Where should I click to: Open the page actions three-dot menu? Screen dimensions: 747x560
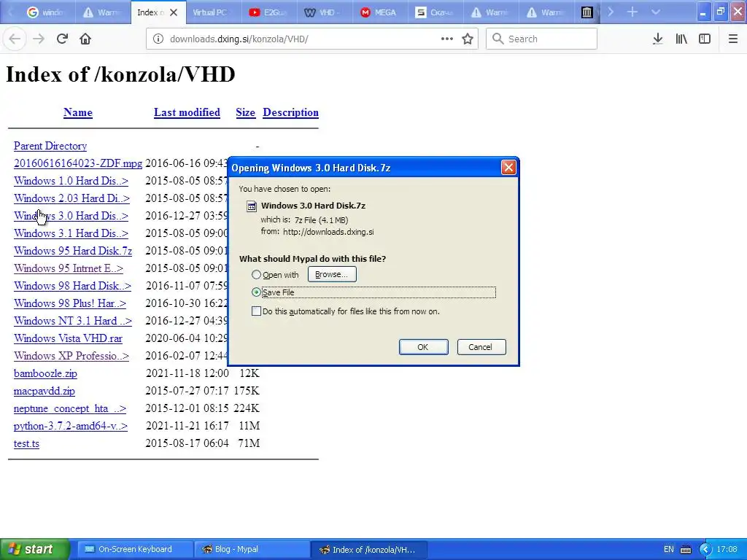pos(447,39)
